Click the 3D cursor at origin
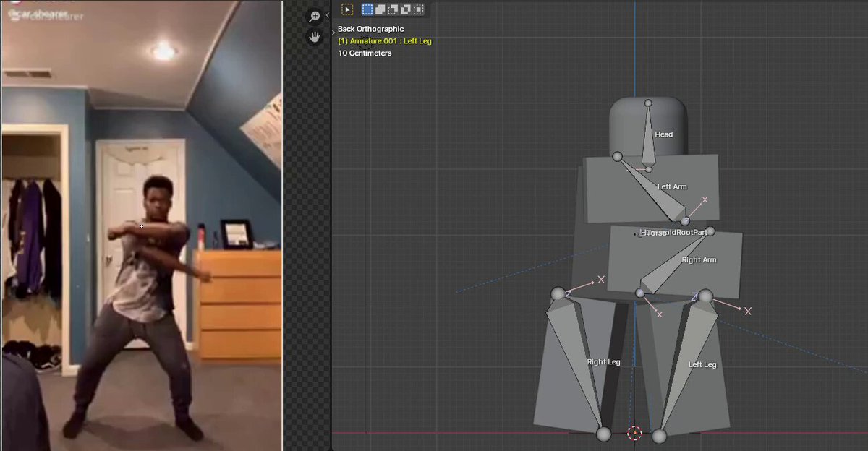The width and height of the screenshot is (868, 451). tap(634, 434)
